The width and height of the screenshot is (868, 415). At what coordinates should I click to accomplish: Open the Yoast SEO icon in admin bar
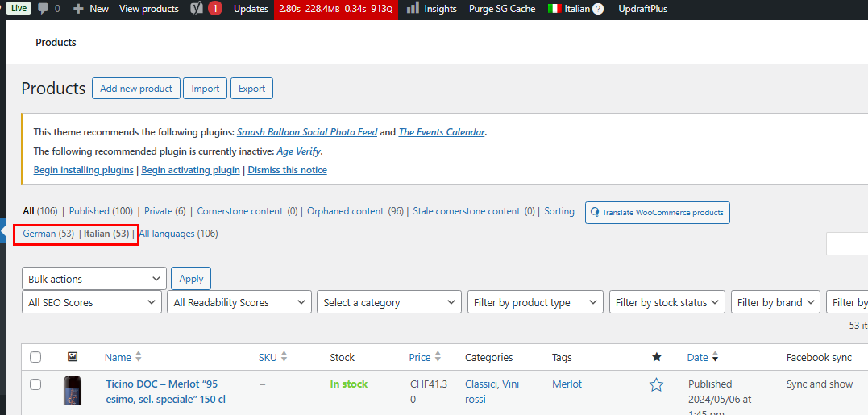pos(196,9)
